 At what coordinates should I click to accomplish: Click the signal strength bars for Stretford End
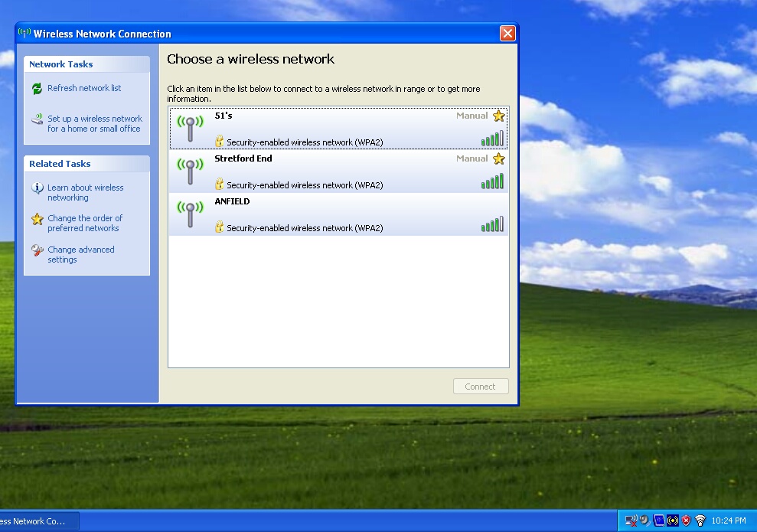tap(492, 181)
